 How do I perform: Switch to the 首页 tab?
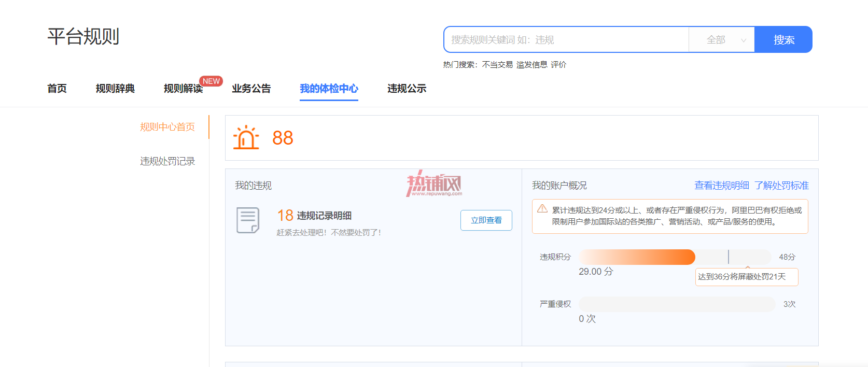click(x=57, y=89)
